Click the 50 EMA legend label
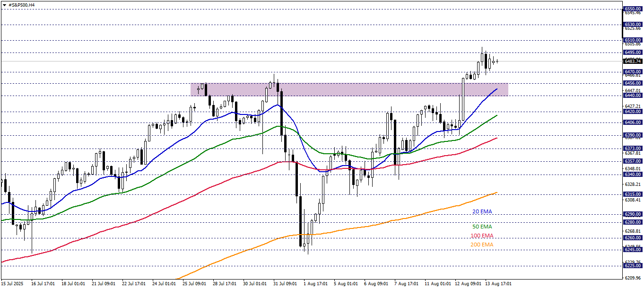 click(x=482, y=227)
